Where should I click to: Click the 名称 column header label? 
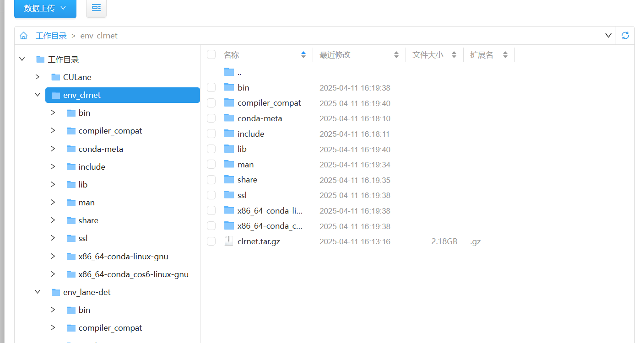pyautogui.click(x=231, y=55)
